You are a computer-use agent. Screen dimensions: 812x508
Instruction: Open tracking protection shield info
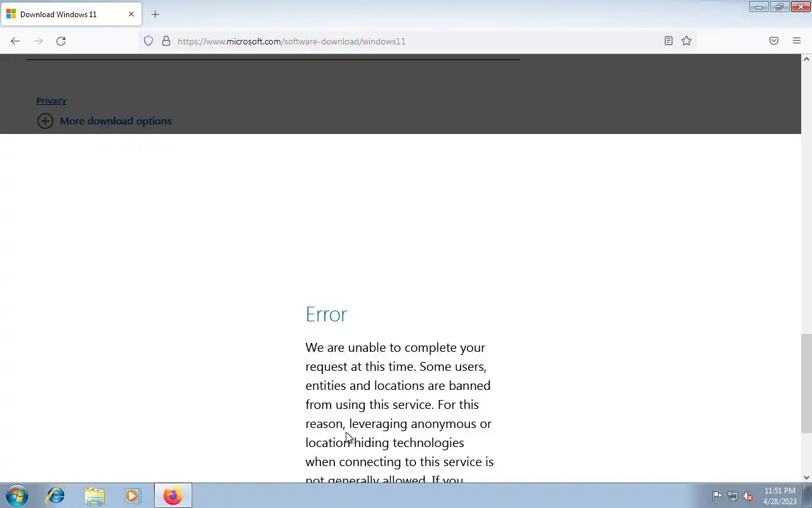click(x=148, y=41)
